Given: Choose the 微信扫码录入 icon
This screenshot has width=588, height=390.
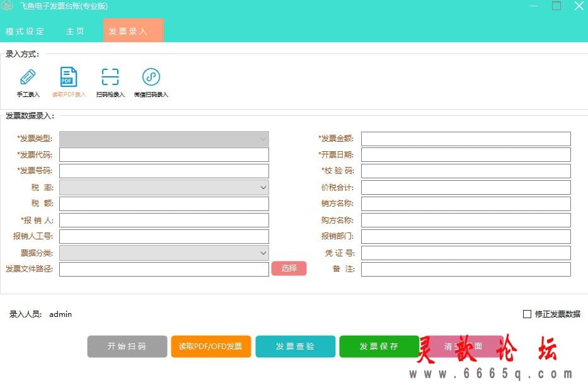Looking at the screenshot, I should (151, 77).
